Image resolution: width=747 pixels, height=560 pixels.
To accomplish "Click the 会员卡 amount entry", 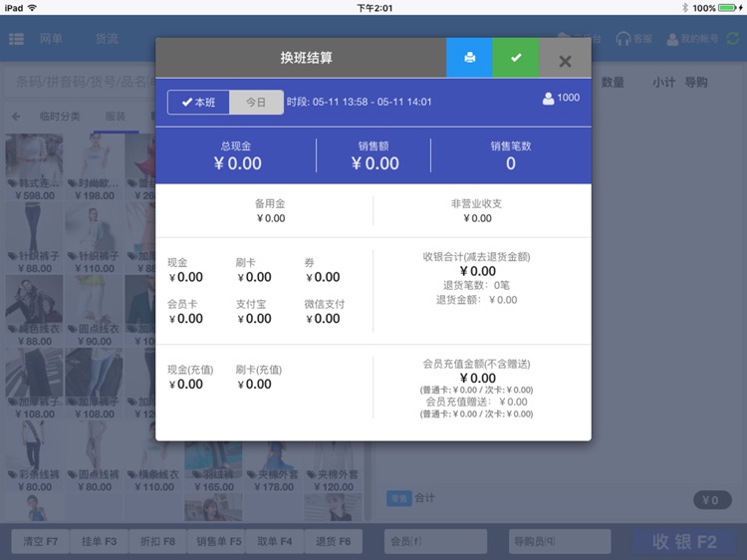I will click(x=185, y=312).
